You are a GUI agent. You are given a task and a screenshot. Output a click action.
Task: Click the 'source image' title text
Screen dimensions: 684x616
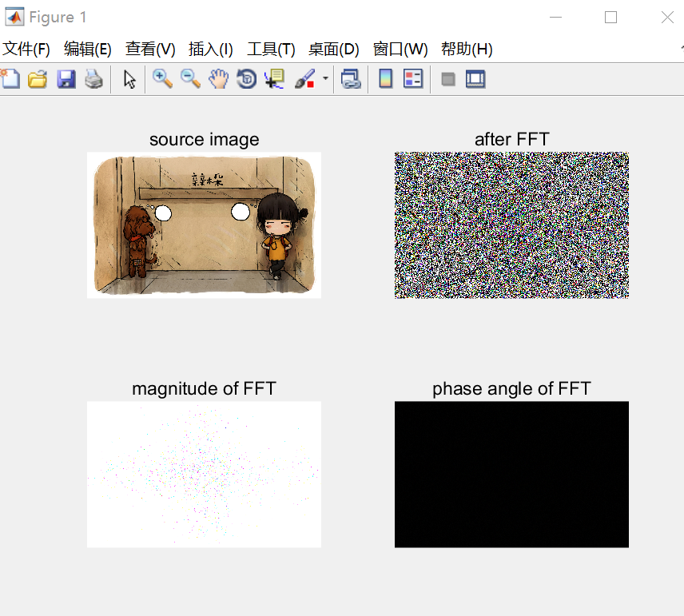pos(204,140)
